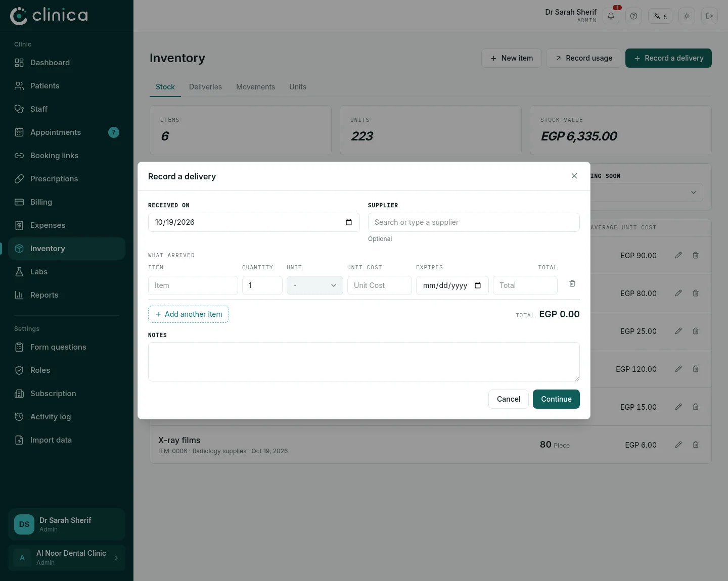Delete the X-ray films item
The height and width of the screenshot is (581, 728).
(696, 445)
